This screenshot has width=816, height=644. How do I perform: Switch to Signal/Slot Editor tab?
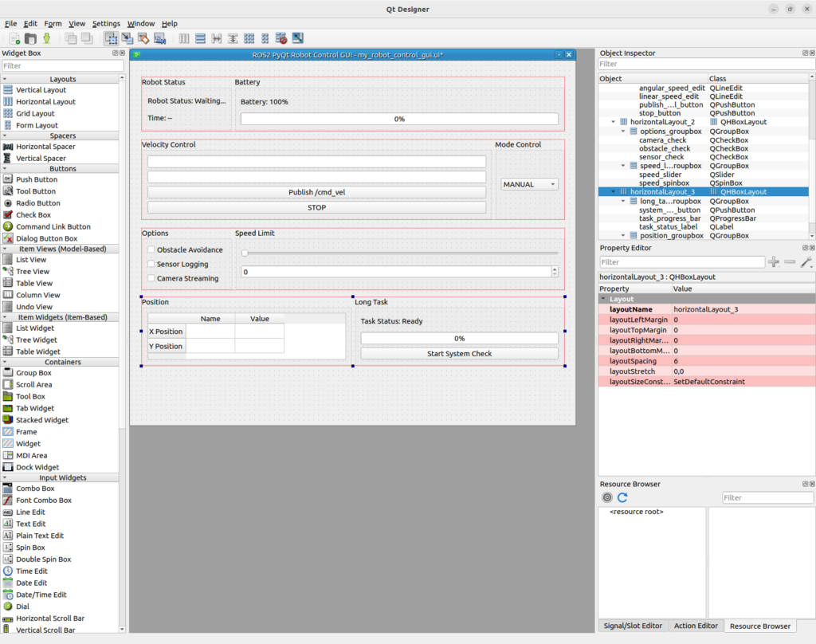[632, 626]
